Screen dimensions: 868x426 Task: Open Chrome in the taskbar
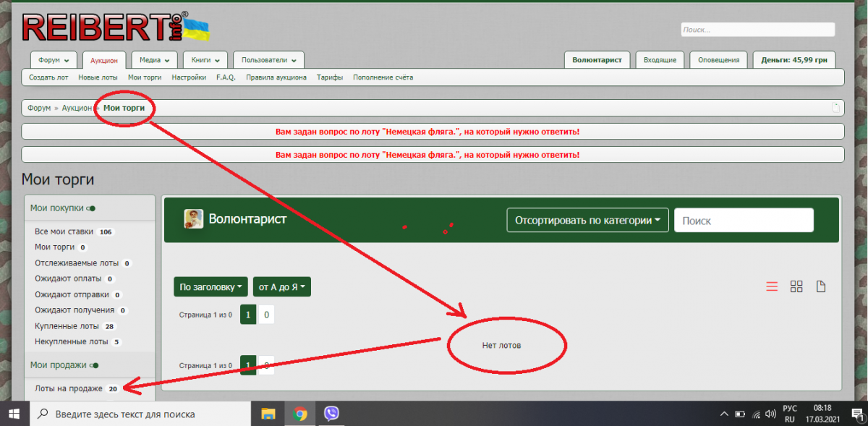(x=300, y=414)
